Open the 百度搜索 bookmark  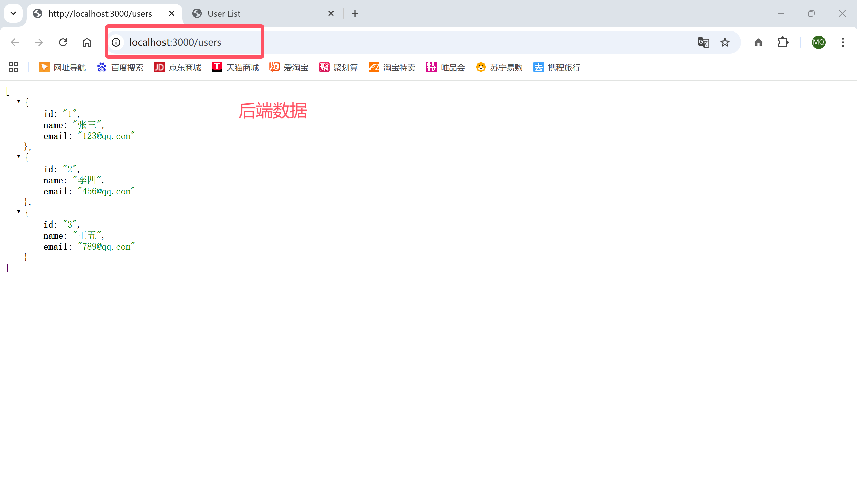tap(120, 67)
